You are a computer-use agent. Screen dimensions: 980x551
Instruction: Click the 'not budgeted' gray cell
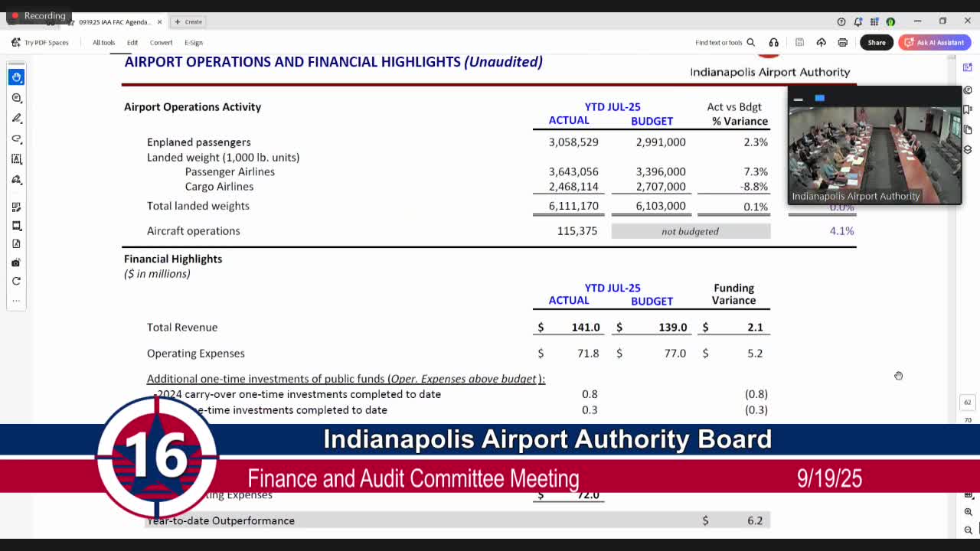691,231
